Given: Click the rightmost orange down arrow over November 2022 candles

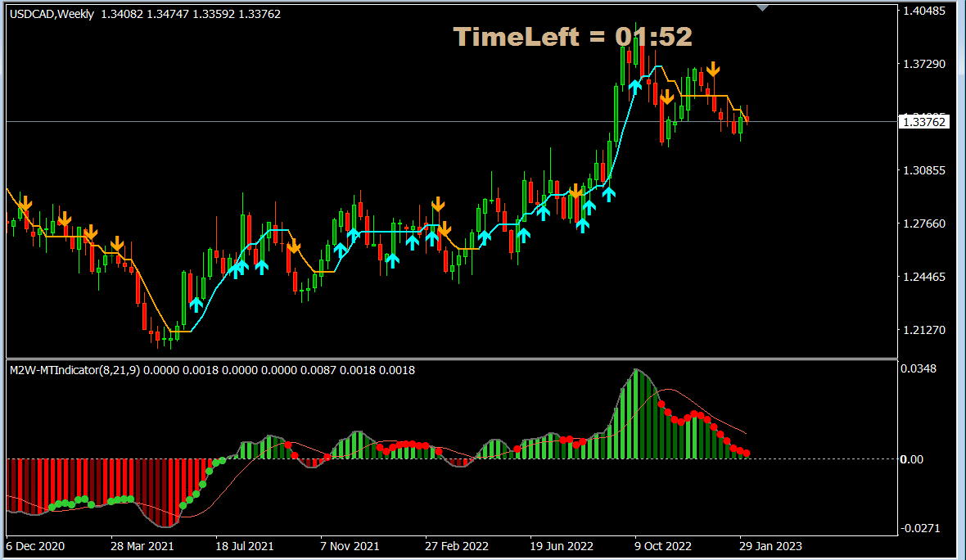Looking at the screenshot, I should pyautogui.click(x=713, y=70).
